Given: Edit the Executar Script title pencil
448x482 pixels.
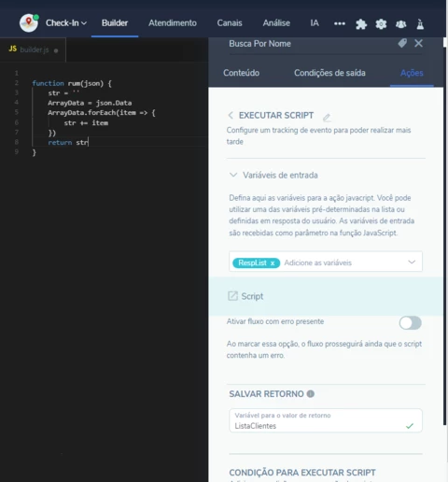Looking at the screenshot, I should (327, 117).
